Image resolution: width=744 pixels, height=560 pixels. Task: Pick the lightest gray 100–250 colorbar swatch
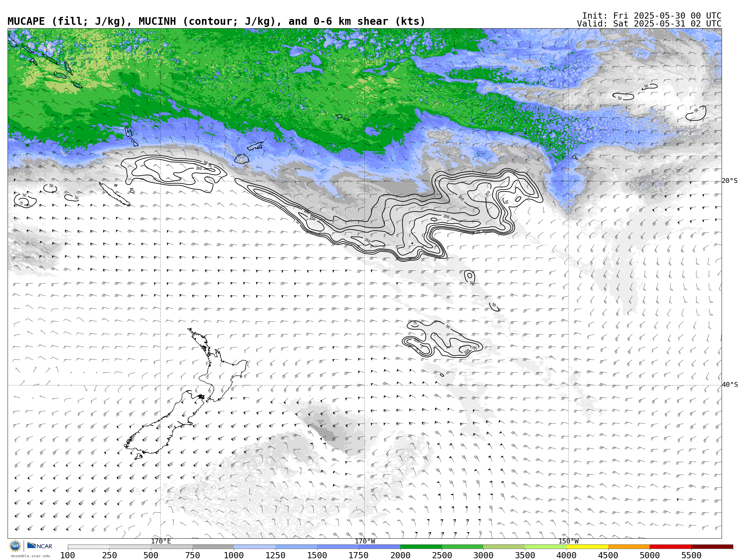tap(89, 547)
